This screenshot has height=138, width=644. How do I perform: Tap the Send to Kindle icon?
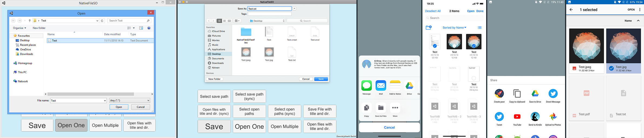[535, 117]
